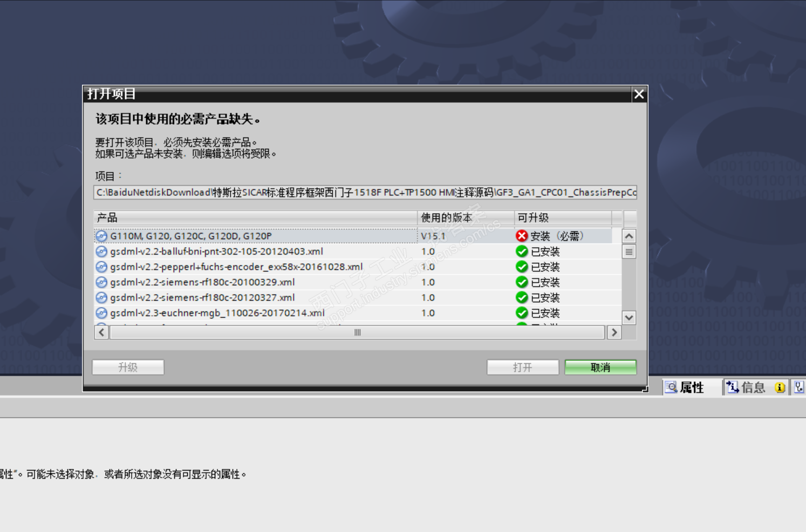Select version 1.0 of siemens-rf180c-20120327 row
This screenshot has height=532, width=806.
(x=466, y=297)
